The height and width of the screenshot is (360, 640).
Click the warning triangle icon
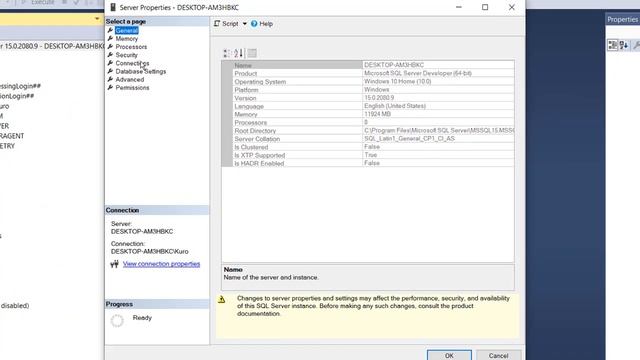[x=222, y=300]
